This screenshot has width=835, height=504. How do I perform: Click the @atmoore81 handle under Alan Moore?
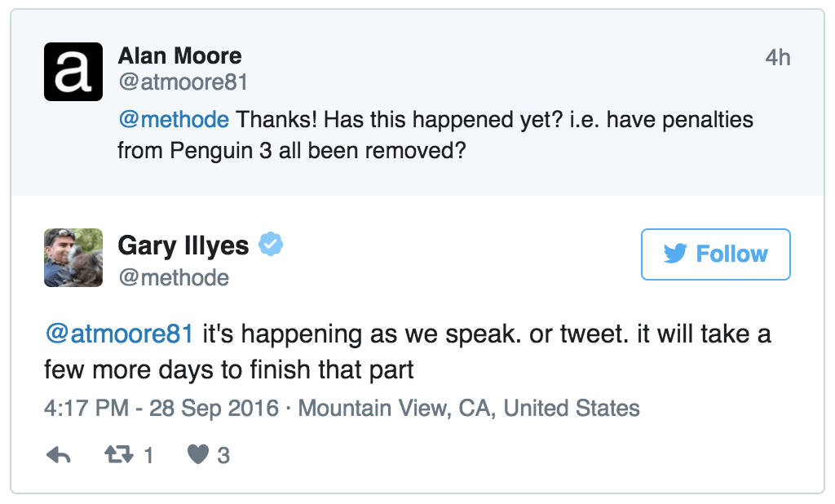(183, 82)
